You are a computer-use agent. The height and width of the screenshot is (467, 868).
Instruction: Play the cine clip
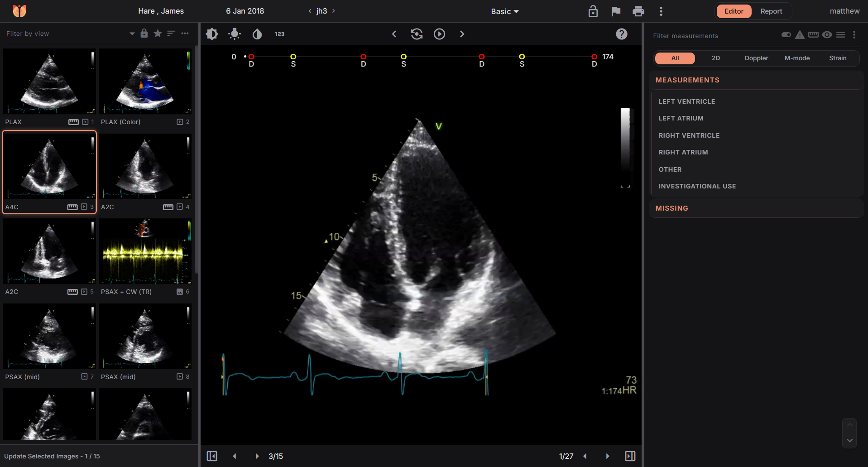pos(439,34)
